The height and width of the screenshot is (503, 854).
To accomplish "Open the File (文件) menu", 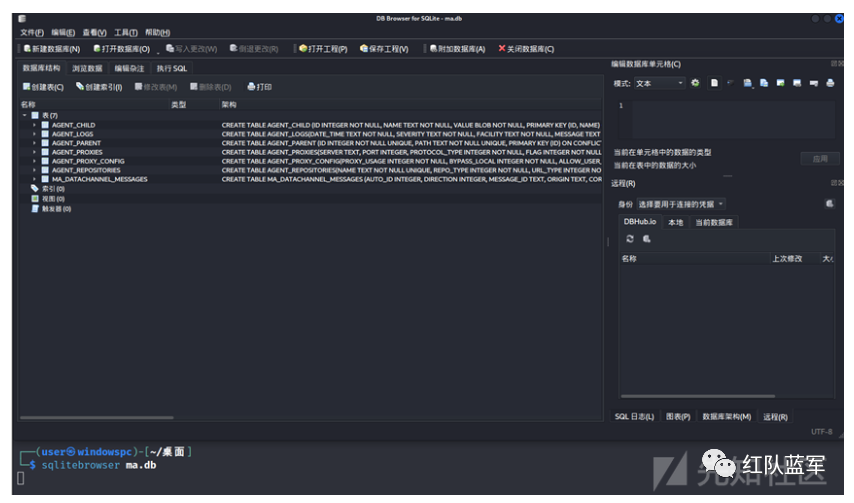I will (32, 33).
